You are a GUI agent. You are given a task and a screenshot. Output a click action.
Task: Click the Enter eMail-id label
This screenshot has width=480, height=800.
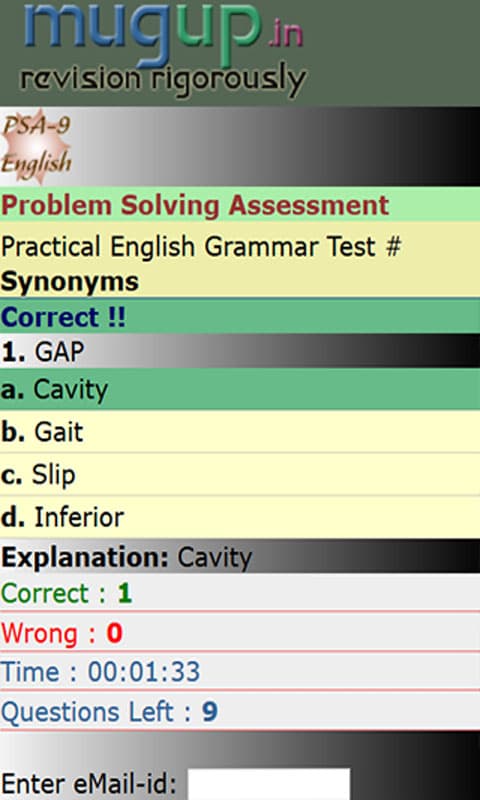click(89, 784)
